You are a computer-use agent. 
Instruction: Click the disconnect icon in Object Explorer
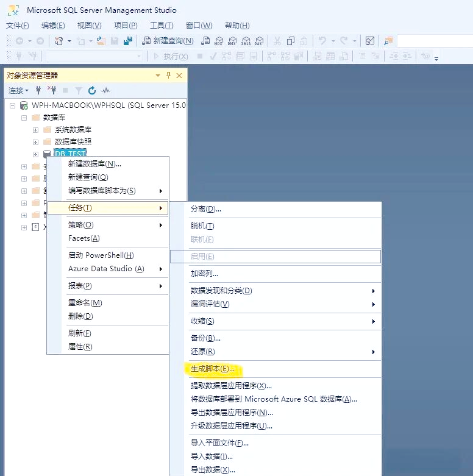(52, 90)
